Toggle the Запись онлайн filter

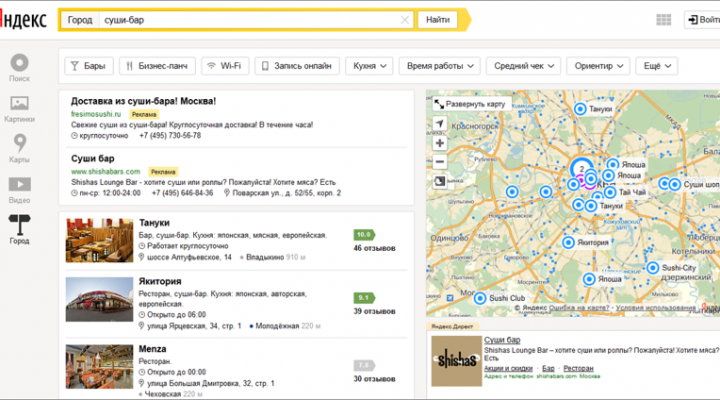coord(296,66)
